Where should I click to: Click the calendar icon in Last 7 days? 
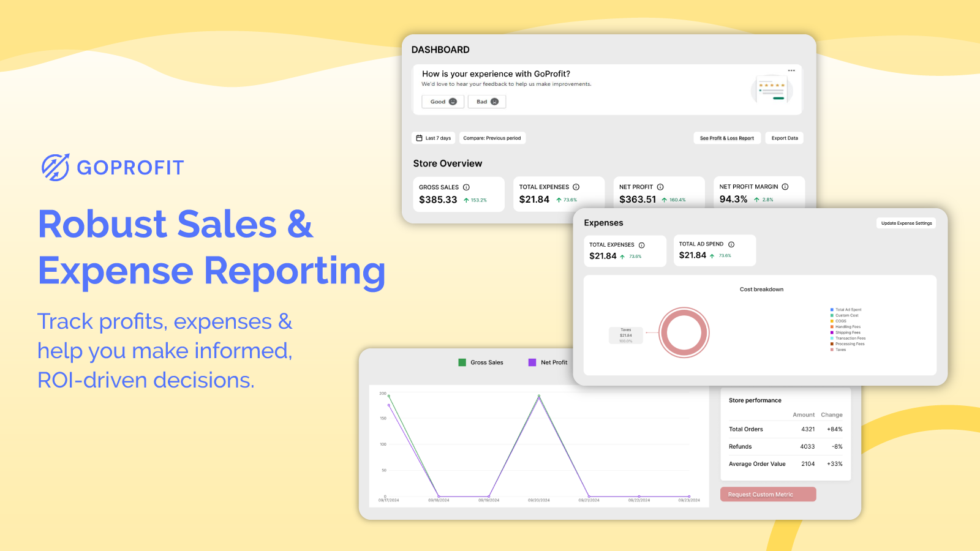[x=420, y=138]
